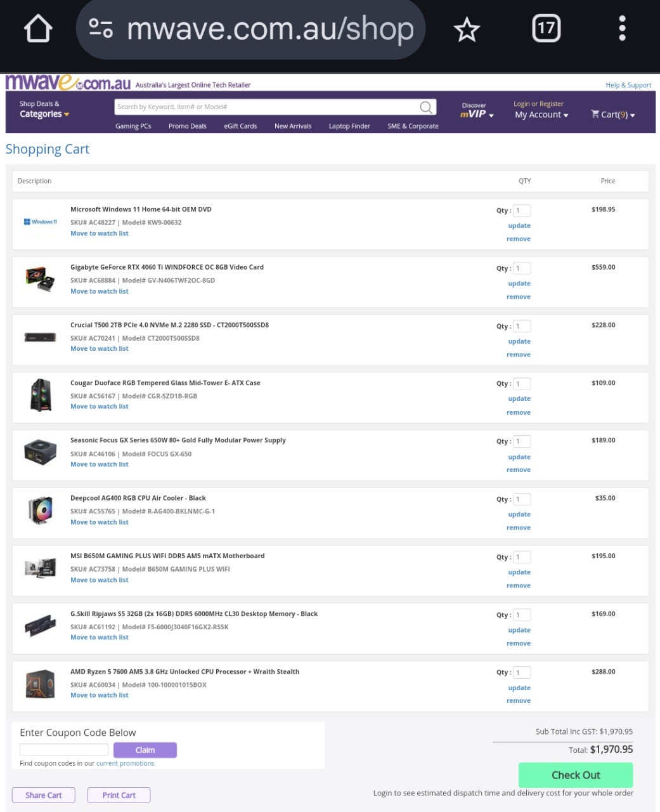660x812 pixels.
Task: Click quantity field for Crucial T500 SSD
Action: [522, 326]
